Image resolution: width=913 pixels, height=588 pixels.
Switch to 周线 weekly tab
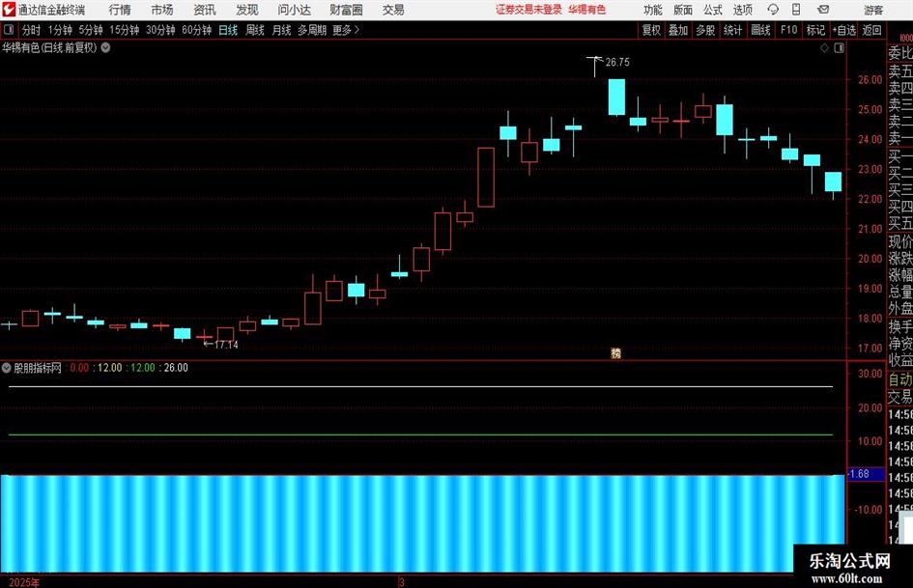coord(254,30)
